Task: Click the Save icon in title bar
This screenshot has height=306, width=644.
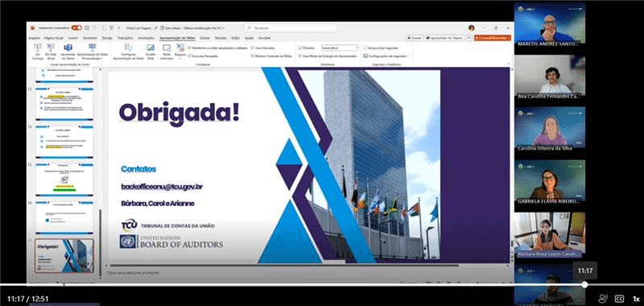Action: (x=87, y=28)
